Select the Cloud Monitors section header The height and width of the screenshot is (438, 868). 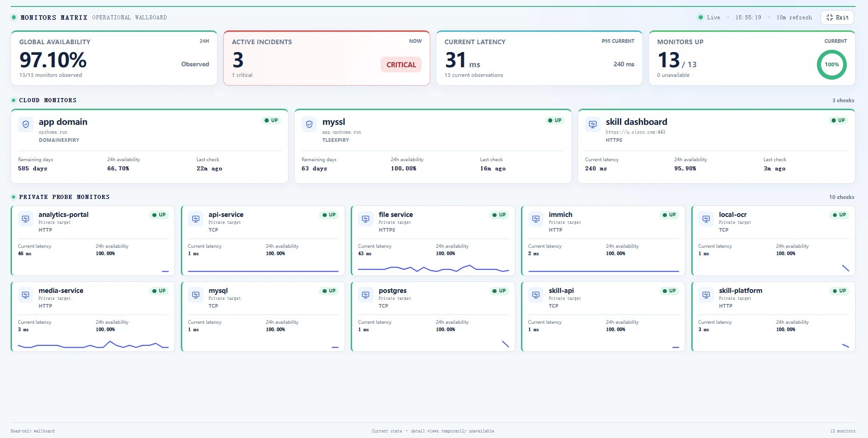pyautogui.click(x=48, y=100)
